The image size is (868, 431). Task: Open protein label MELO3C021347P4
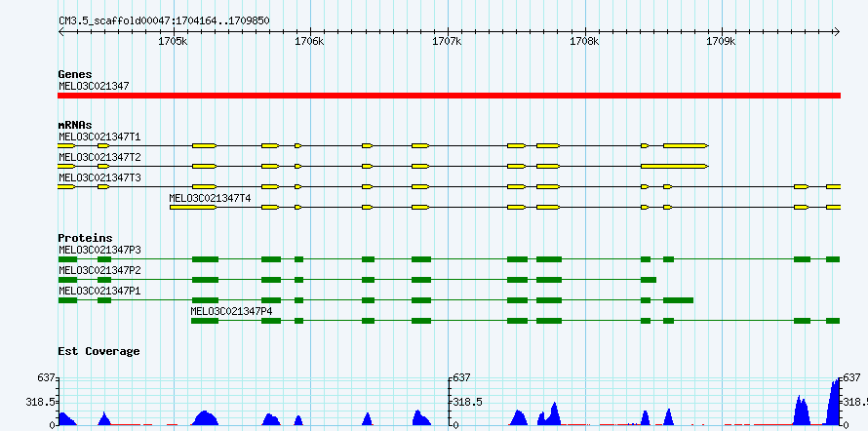(231, 311)
